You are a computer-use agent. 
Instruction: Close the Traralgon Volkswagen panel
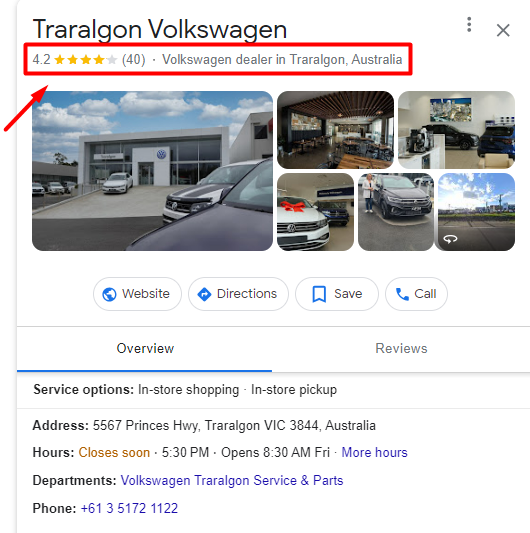click(x=503, y=30)
